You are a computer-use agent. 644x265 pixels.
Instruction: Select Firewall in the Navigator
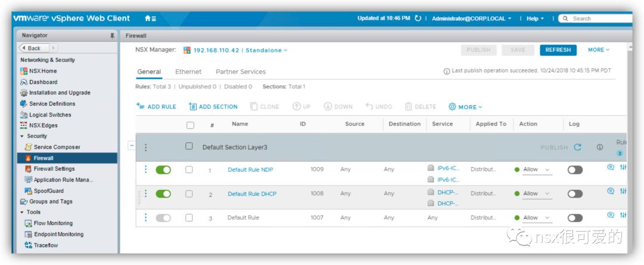pos(67,158)
